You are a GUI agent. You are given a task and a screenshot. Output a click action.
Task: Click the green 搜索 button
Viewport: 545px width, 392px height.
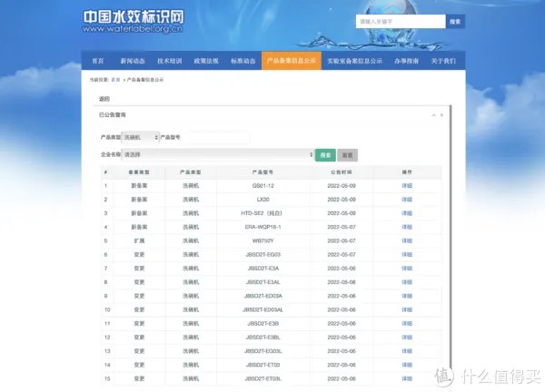click(325, 155)
